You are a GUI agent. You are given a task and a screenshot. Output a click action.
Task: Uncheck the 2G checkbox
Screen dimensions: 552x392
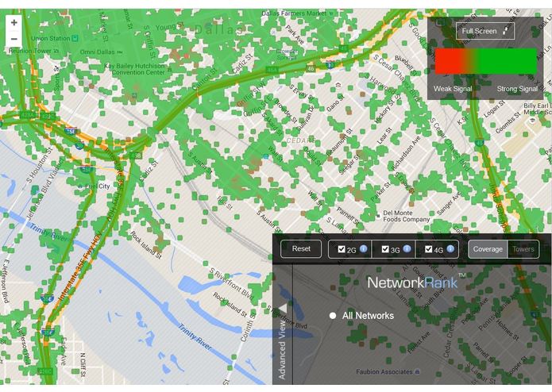(x=341, y=249)
